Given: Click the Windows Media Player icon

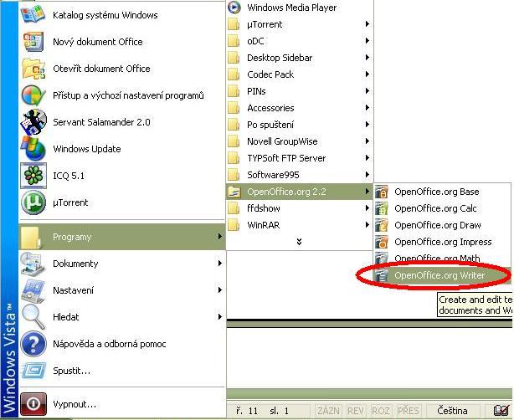Looking at the screenshot, I should click(x=234, y=8).
